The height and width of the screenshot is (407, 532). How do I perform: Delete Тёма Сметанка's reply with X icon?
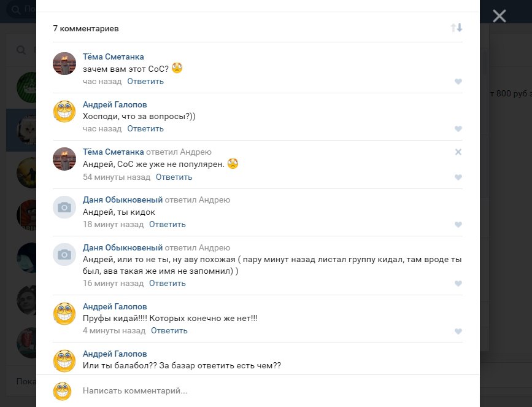coord(458,152)
